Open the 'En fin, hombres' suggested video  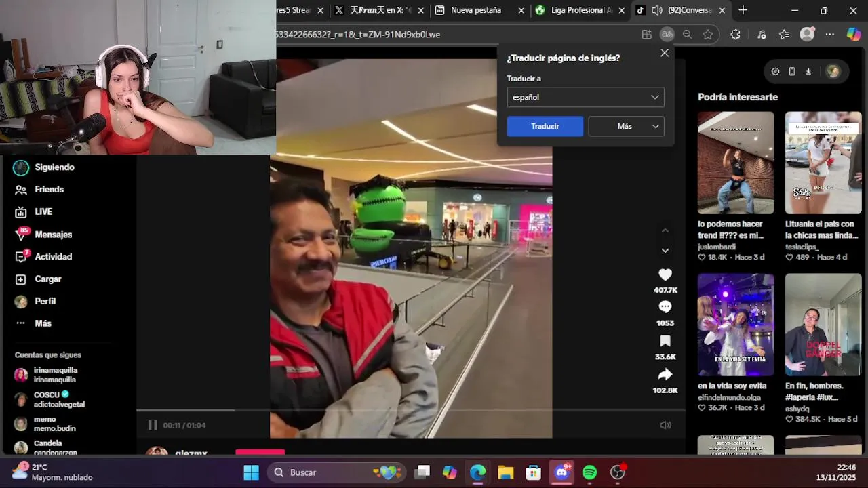(x=823, y=325)
